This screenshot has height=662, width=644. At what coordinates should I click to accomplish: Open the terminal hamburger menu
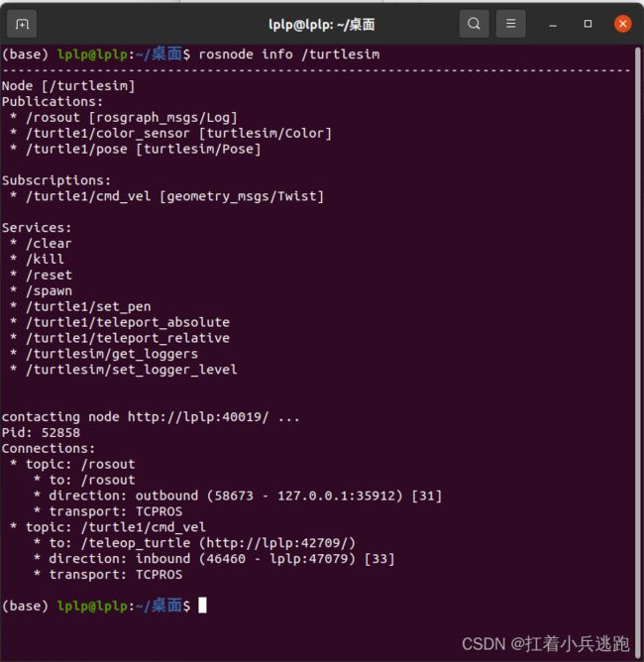point(510,24)
